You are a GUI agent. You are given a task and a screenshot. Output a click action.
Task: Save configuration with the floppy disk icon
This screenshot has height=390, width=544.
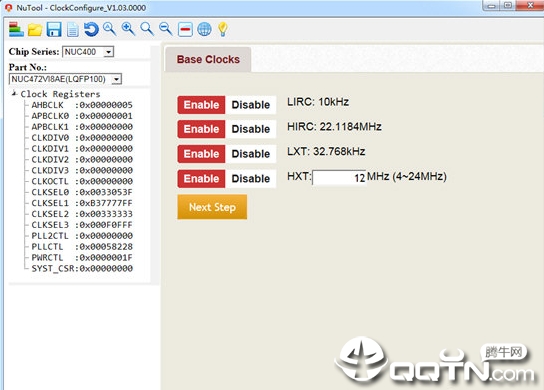pyautogui.click(x=54, y=29)
